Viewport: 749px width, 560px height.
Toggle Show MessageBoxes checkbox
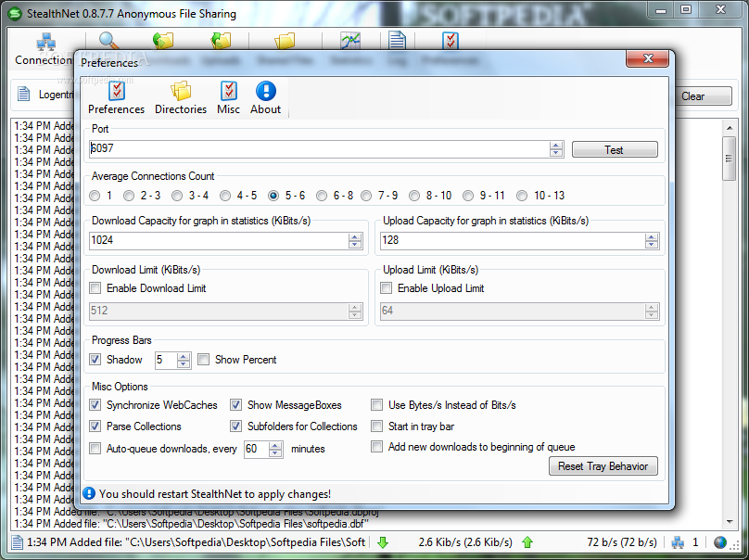(235, 405)
